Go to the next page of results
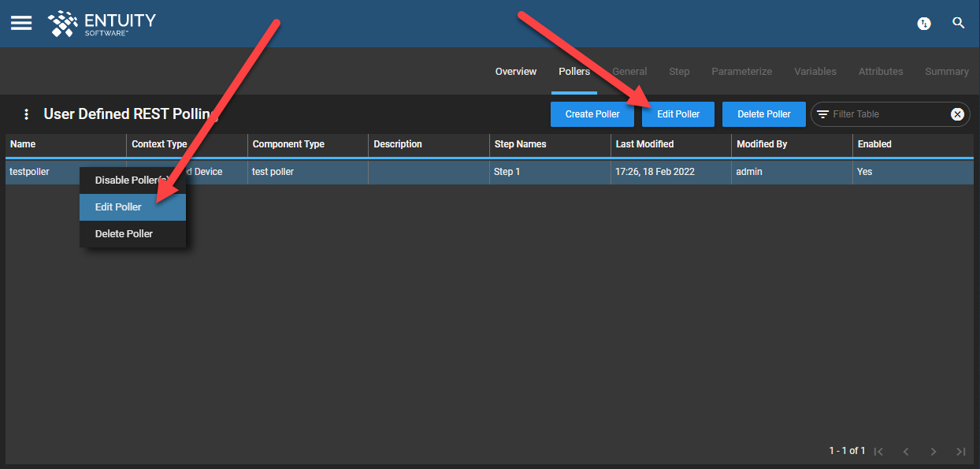Viewport: 980px width, 469px height. tap(934, 452)
